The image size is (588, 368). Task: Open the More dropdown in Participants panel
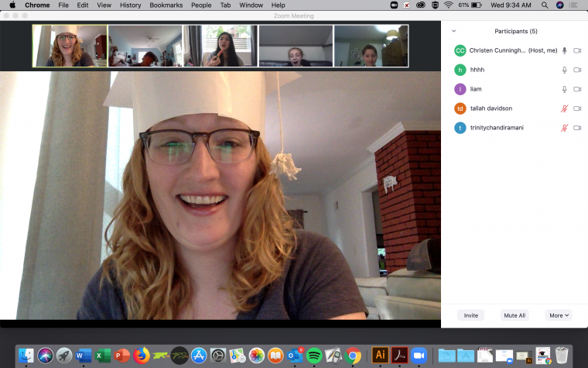click(x=559, y=315)
